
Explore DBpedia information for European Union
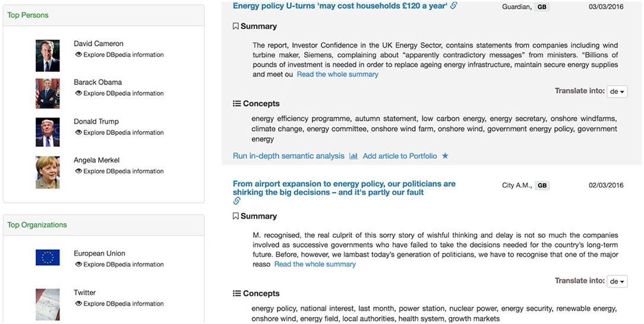click(124, 265)
